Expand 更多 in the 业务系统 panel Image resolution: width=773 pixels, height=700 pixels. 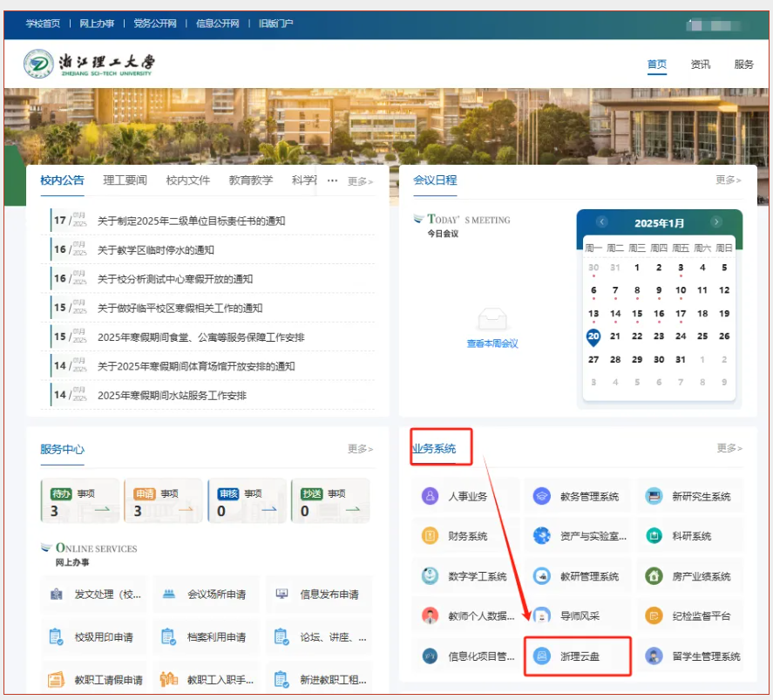point(729,448)
